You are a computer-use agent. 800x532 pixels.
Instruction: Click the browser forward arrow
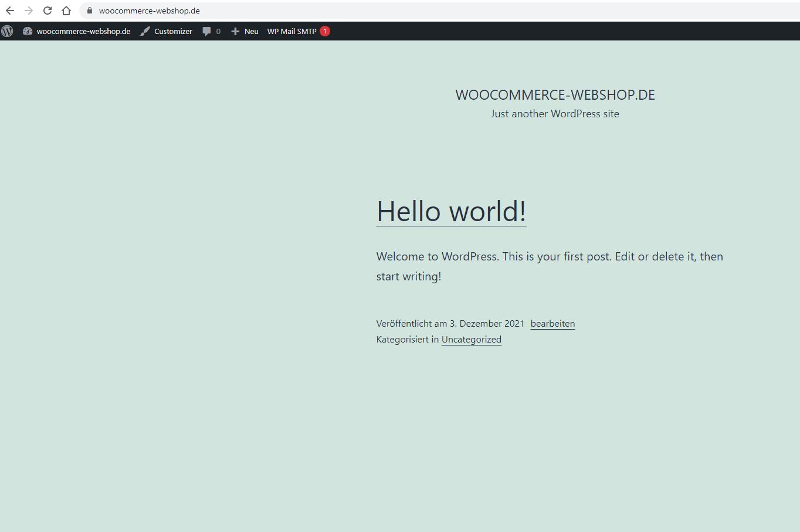pos(29,11)
